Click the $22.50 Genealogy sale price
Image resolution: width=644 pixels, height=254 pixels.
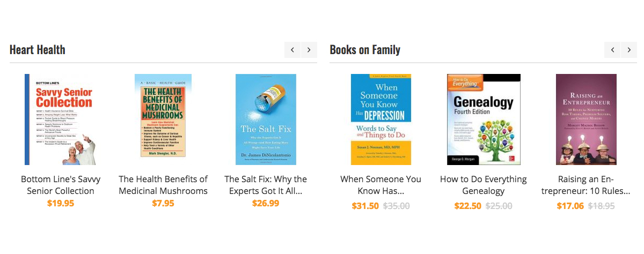[x=469, y=206]
